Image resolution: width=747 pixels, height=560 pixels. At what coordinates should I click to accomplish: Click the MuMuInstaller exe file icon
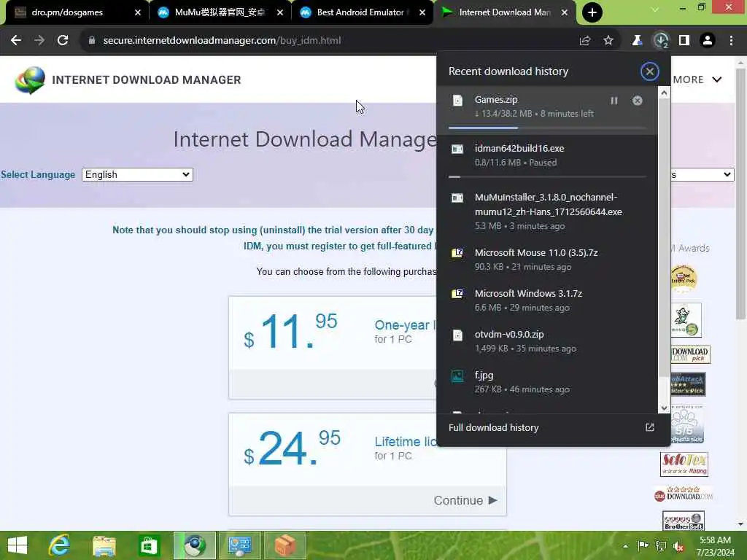pyautogui.click(x=457, y=198)
